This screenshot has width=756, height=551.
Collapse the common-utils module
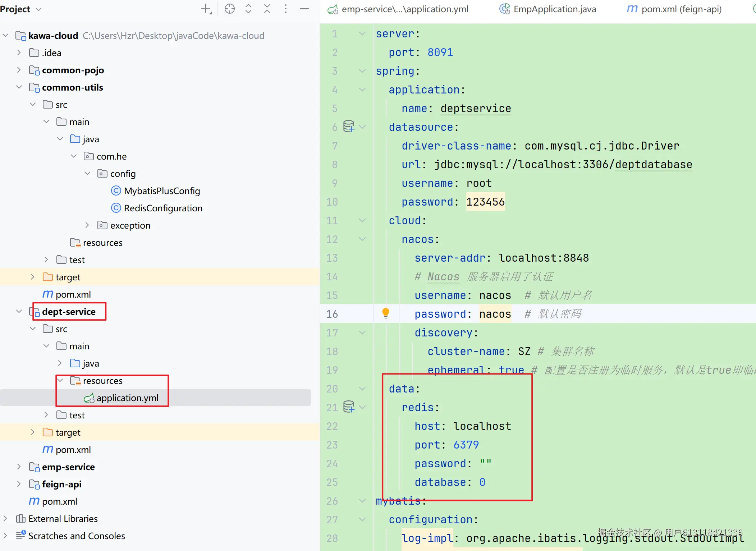pyautogui.click(x=19, y=87)
